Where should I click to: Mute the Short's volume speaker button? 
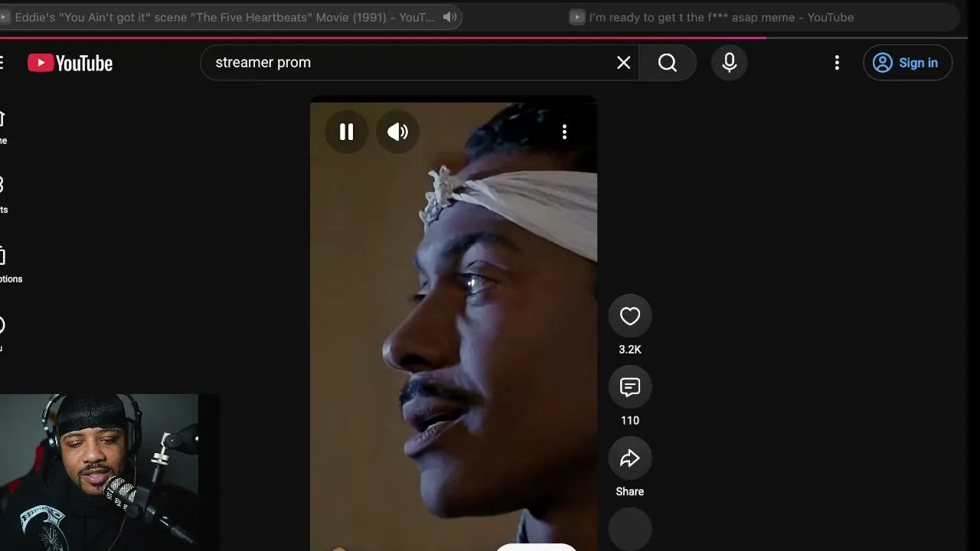pos(397,132)
